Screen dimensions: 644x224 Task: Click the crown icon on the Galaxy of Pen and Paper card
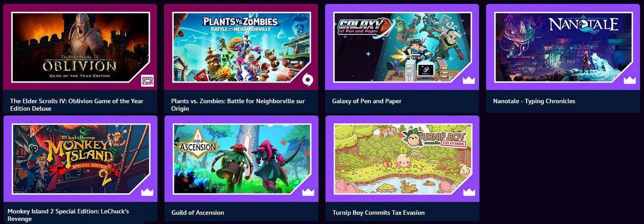469,81
